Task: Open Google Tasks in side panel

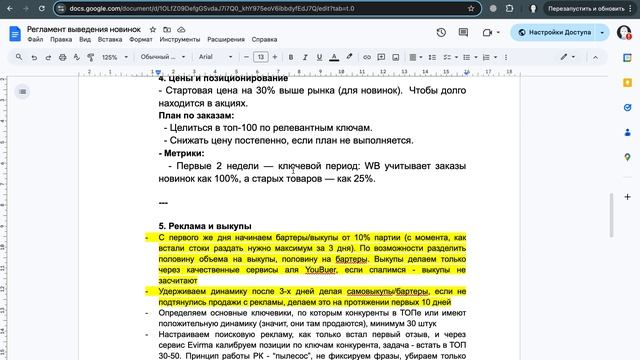Action: coord(627,108)
